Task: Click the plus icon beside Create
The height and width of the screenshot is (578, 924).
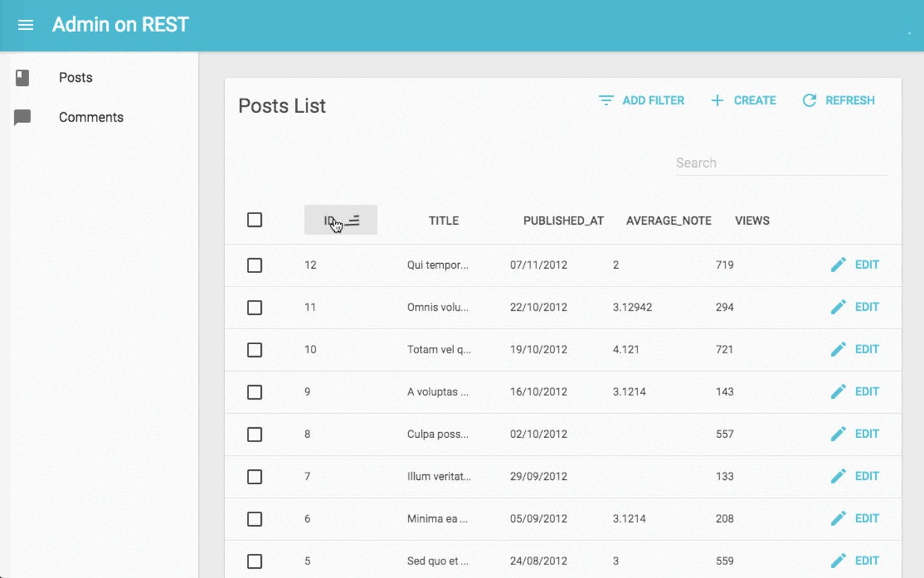Action: tap(717, 100)
